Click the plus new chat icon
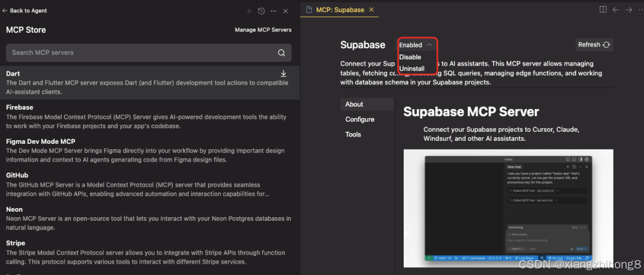This screenshot has width=644, height=275. tap(249, 11)
